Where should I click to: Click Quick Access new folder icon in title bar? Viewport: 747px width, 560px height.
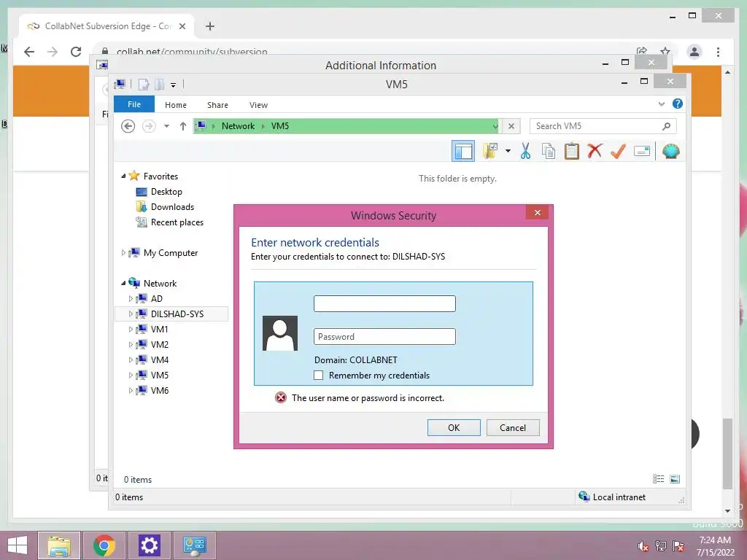click(159, 85)
